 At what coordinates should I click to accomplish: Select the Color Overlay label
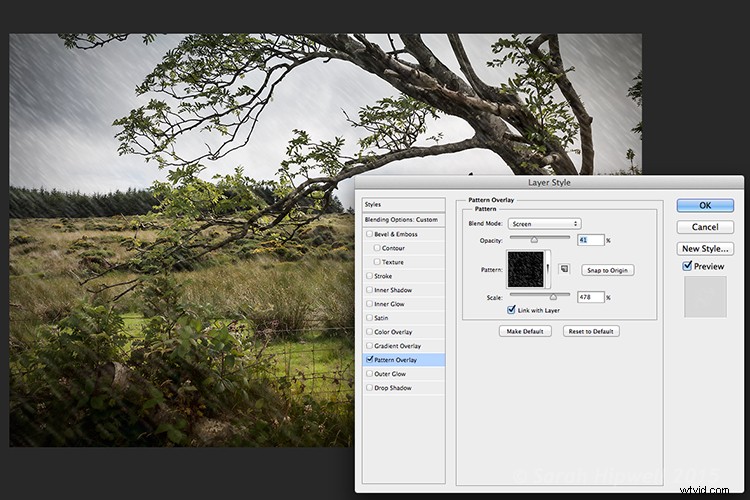pos(393,332)
